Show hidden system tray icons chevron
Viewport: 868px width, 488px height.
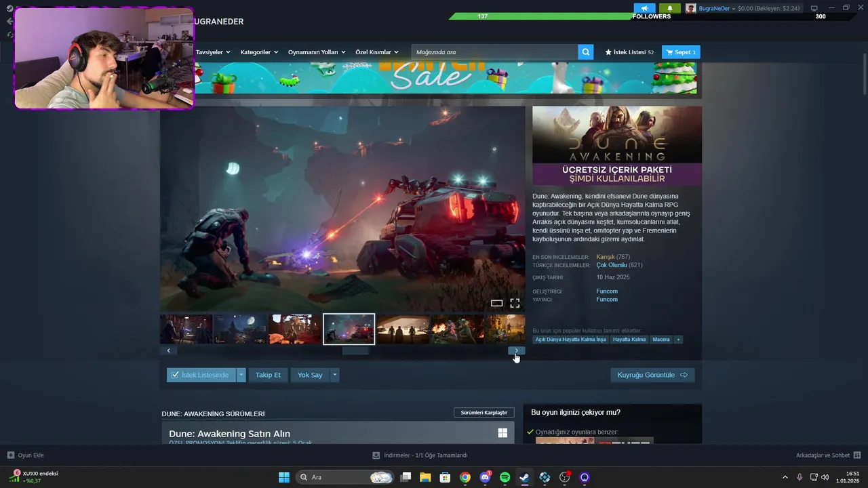coord(785,477)
